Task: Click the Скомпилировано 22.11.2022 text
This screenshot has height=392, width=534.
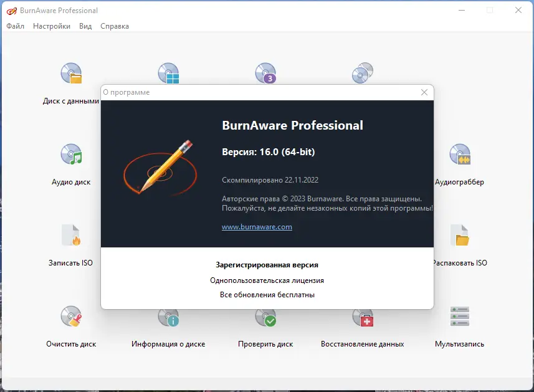Action: coord(270,180)
